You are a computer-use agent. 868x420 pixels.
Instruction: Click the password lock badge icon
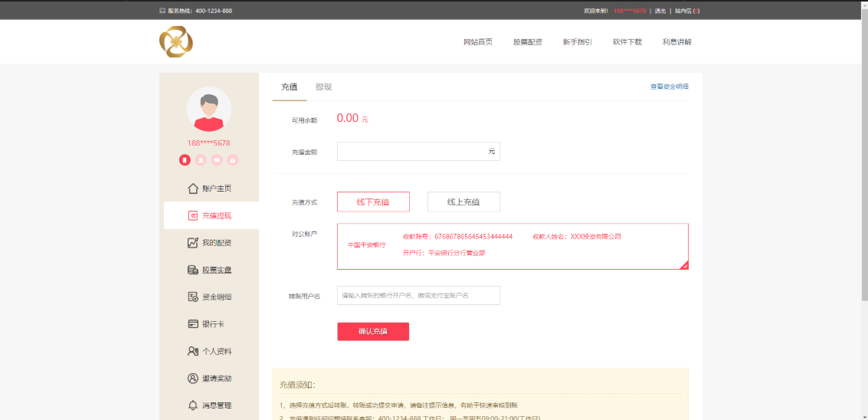pos(233,160)
